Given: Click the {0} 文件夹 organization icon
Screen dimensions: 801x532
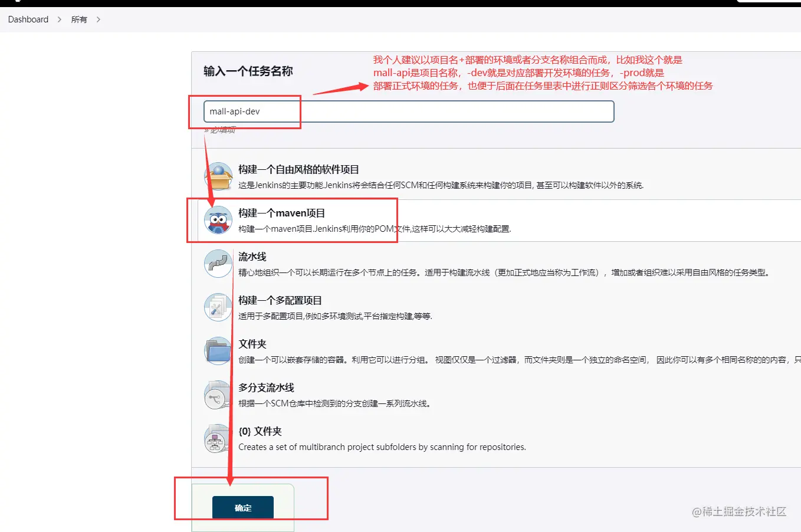Looking at the screenshot, I should tap(218, 438).
